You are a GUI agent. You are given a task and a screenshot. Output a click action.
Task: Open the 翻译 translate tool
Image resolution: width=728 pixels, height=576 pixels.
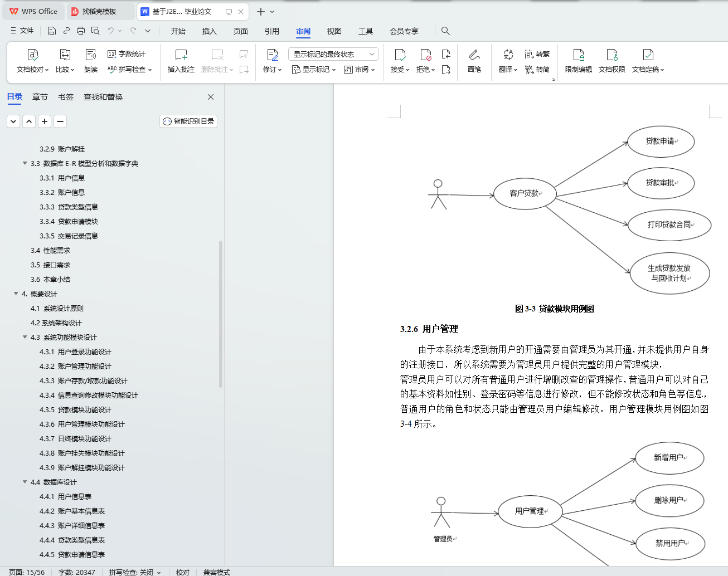click(x=508, y=61)
